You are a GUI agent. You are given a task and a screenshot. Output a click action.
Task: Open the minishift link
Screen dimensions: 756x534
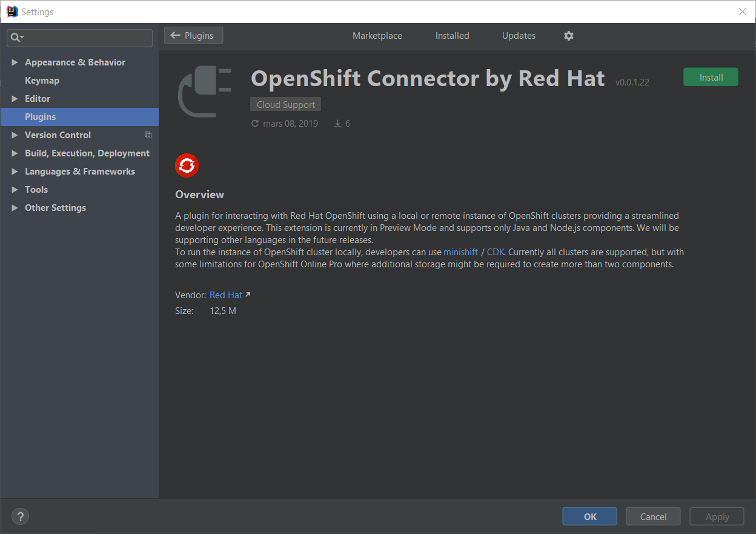(x=460, y=252)
